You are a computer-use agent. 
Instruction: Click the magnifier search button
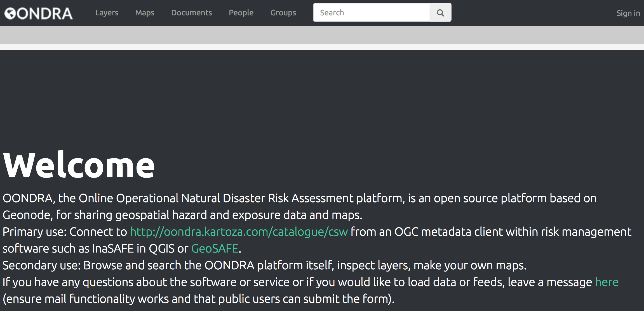[441, 13]
